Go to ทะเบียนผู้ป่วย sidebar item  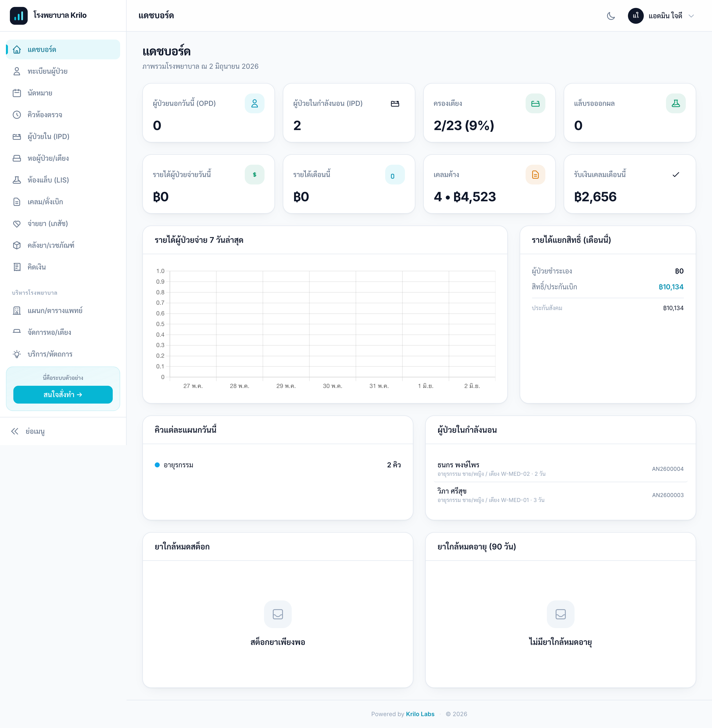(x=63, y=71)
